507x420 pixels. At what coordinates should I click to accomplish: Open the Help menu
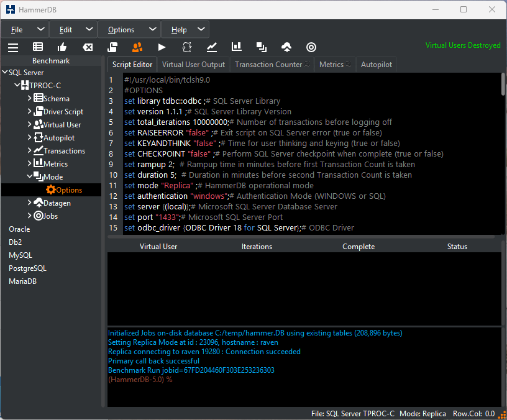pyautogui.click(x=185, y=29)
